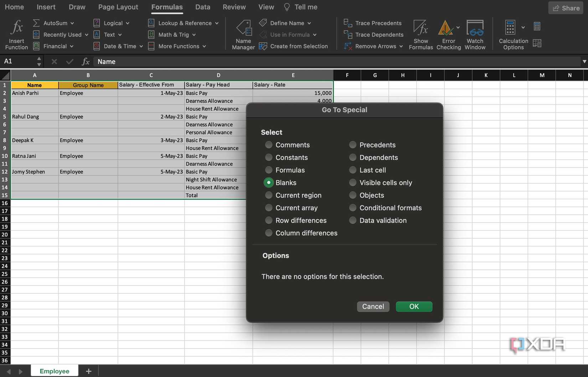Click the AutoSum icon
The height and width of the screenshot is (377, 588).
point(36,23)
